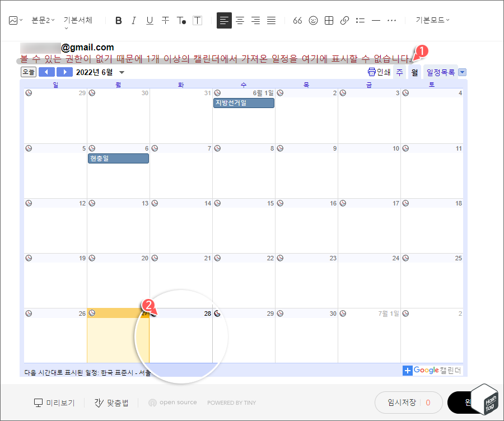Apply italic formatting
The width and height of the screenshot is (504, 421).
134,20
